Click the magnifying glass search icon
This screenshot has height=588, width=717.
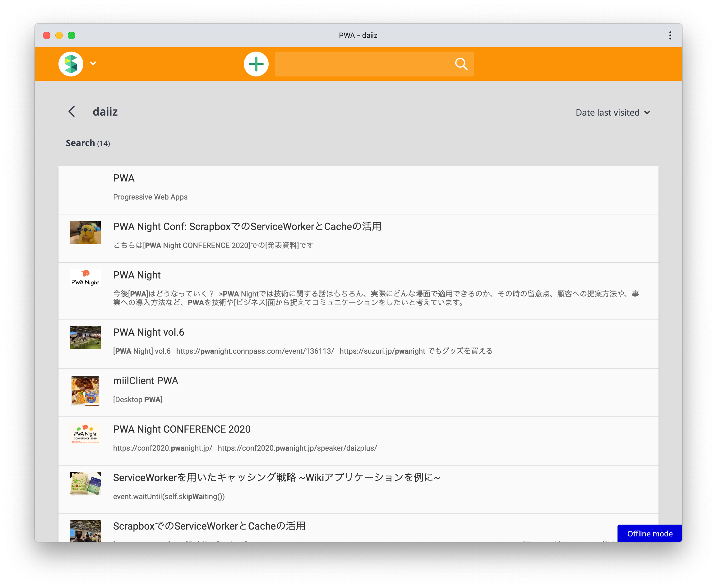461,64
